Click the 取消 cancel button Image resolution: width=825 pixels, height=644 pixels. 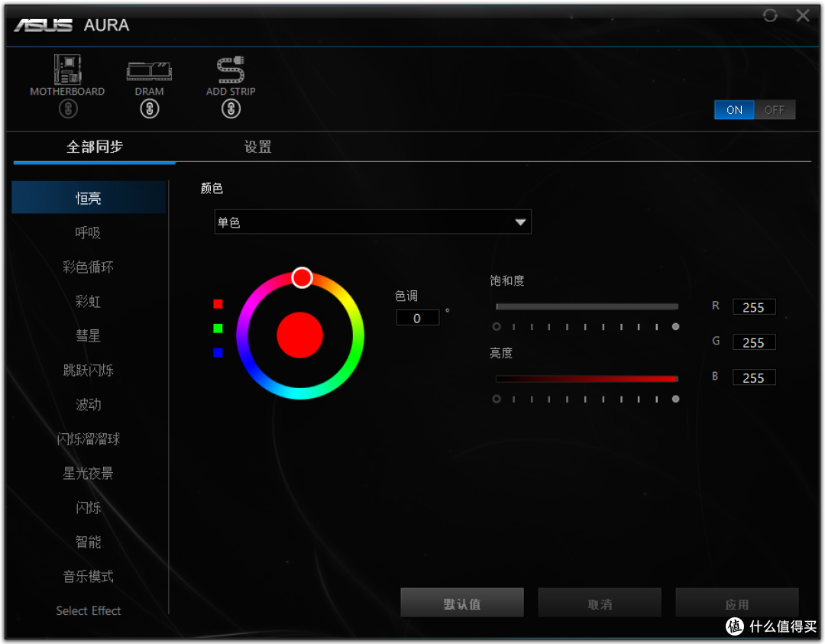pyautogui.click(x=600, y=603)
